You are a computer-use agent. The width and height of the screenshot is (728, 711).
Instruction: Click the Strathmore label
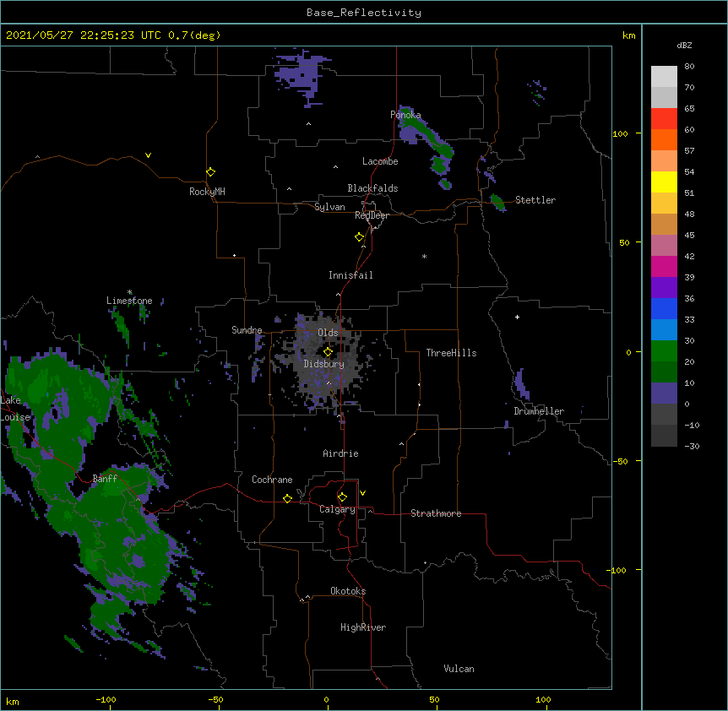436,513
